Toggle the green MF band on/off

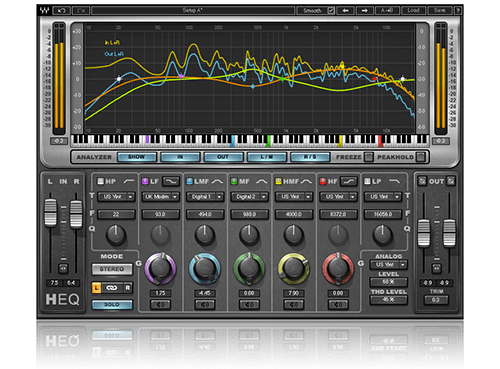(x=234, y=181)
